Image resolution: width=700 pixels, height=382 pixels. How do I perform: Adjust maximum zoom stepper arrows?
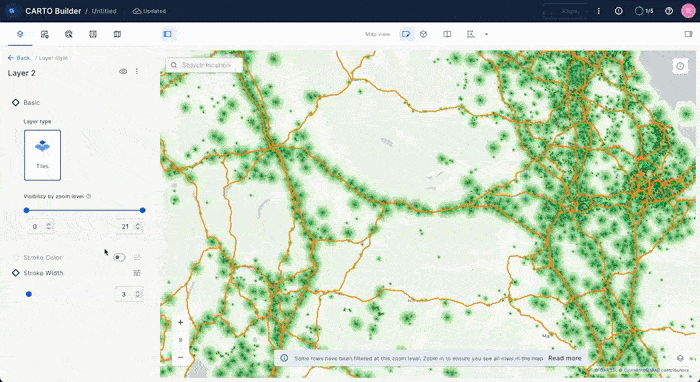pos(138,227)
